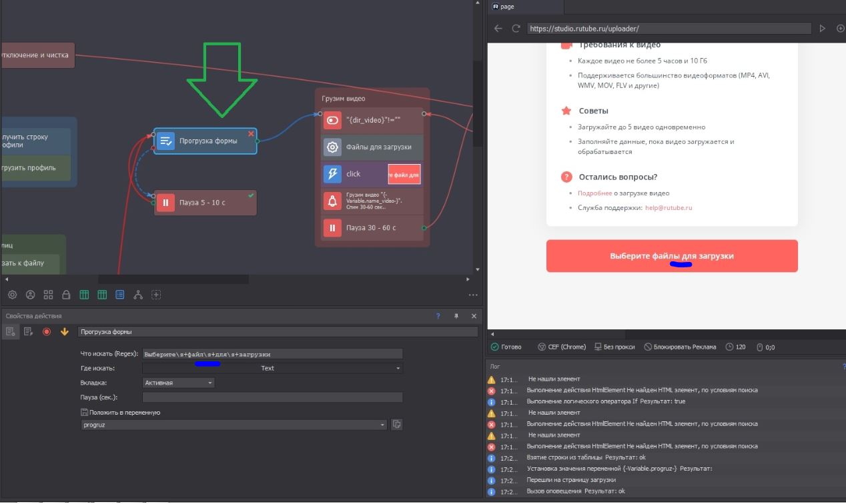846x504 pixels.
Task: Close the action properties panel
Action: coord(474,316)
